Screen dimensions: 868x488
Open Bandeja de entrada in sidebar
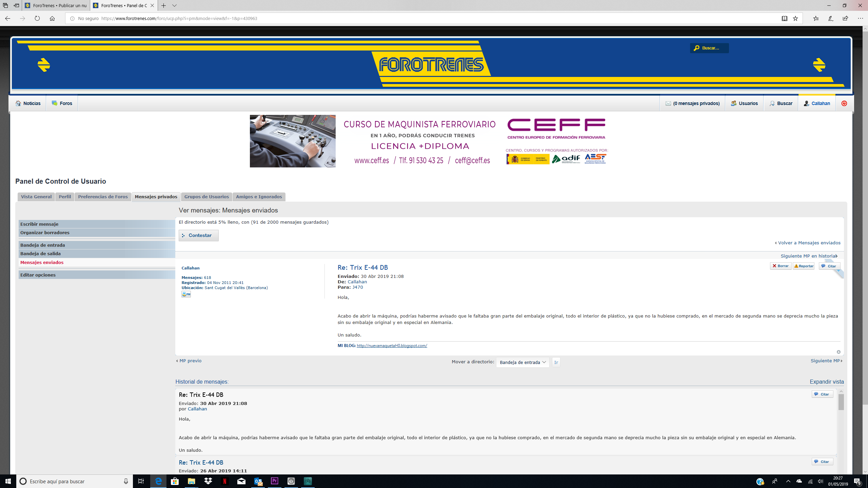[97, 245]
